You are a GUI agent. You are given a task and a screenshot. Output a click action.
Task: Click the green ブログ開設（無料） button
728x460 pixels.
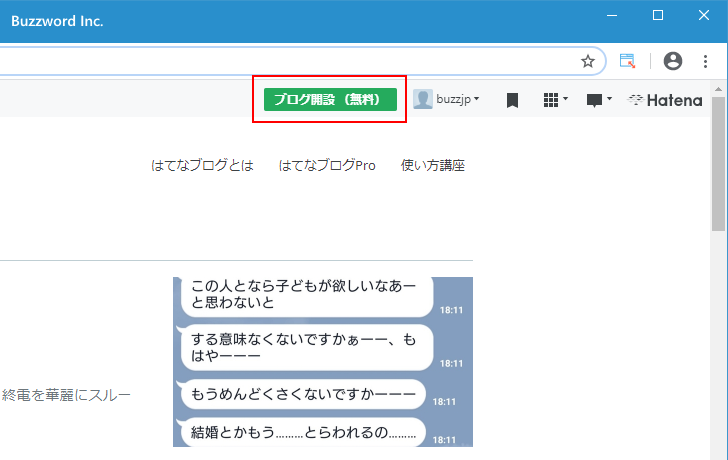click(330, 99)
